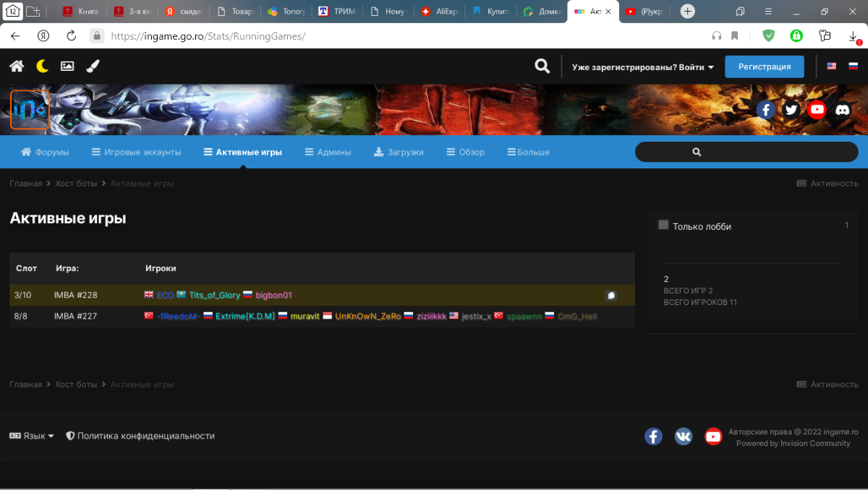This screenshot has width=868, height=490.
Task: Enable the Только лобби checkbox
Action: (x=663, y=225)
